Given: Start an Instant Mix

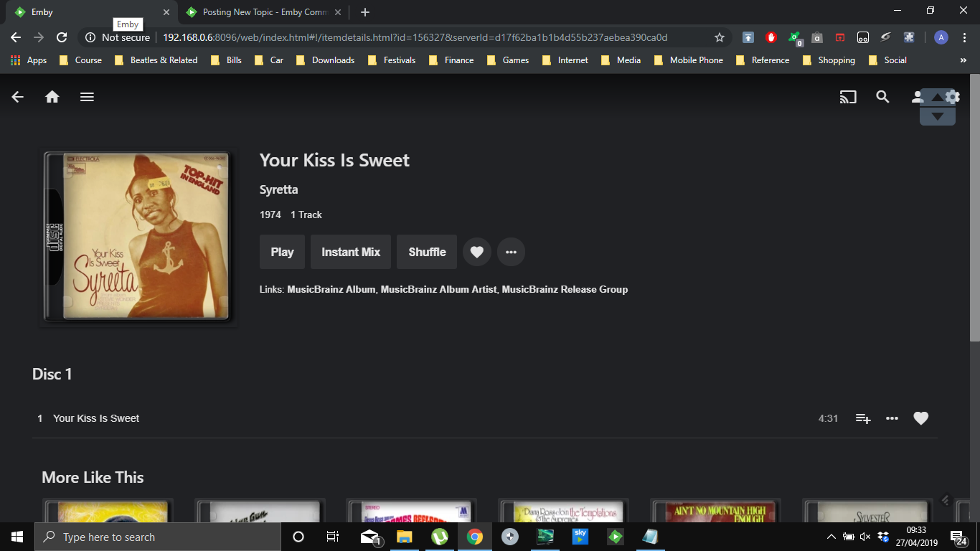Looking at the screenshot, I should 351,252.
